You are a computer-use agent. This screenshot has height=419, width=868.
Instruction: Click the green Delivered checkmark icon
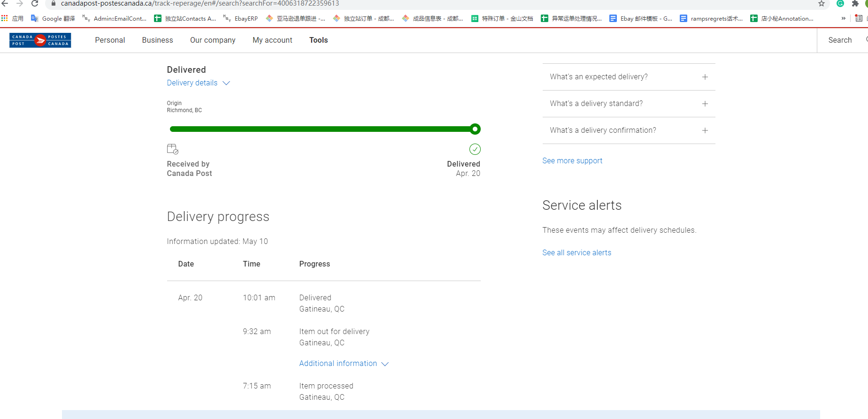(475, 149)
